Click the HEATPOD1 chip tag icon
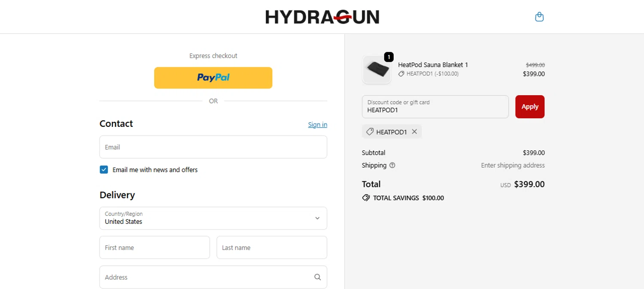The width and height of the screenshot is (644, 289). pyautogui.click(x=370, y=132)
